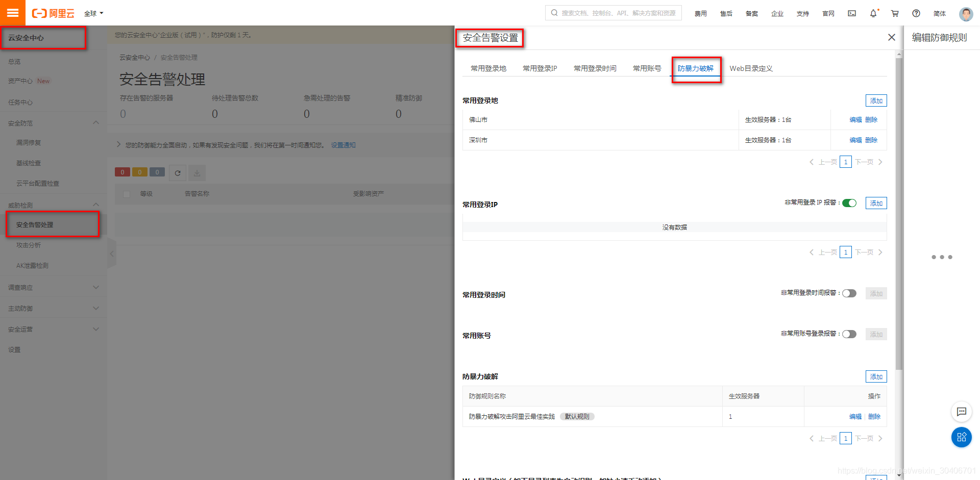The height and width of the screenshot is (480, 980).
Task: Filter by orange suspicious alert count
Action: pos(140,172)
